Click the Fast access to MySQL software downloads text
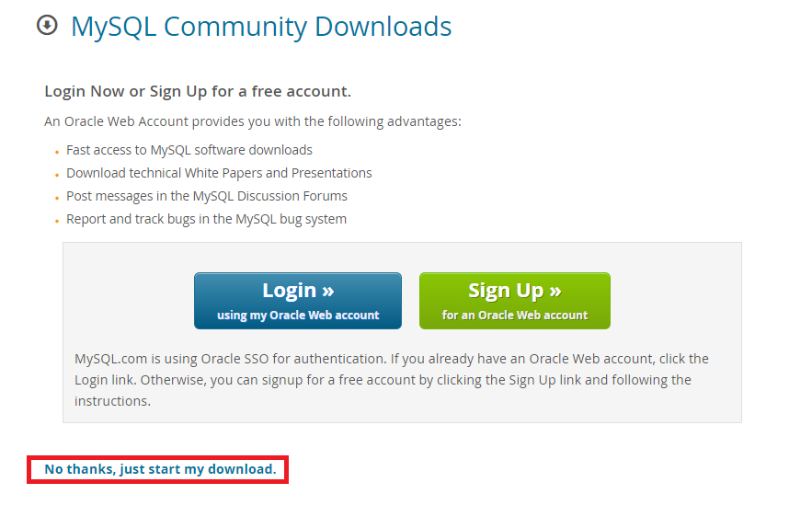The width and height of the screenshot is (812, 517). tap(189, 150)
